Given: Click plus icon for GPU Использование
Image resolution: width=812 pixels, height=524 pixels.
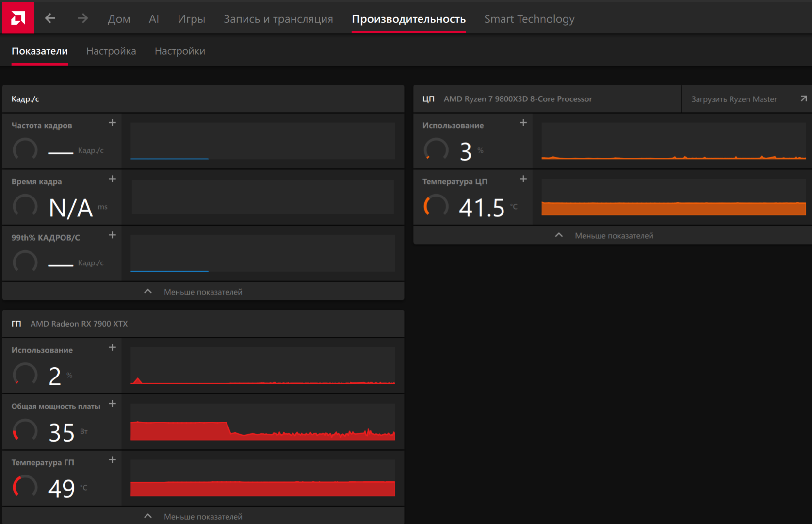Looking at the screenshot, I should pos(112,347).
